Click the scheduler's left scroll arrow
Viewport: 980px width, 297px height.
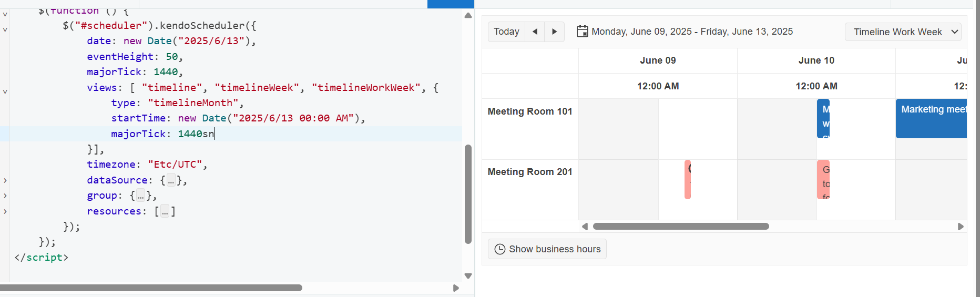tap(585, 227)
